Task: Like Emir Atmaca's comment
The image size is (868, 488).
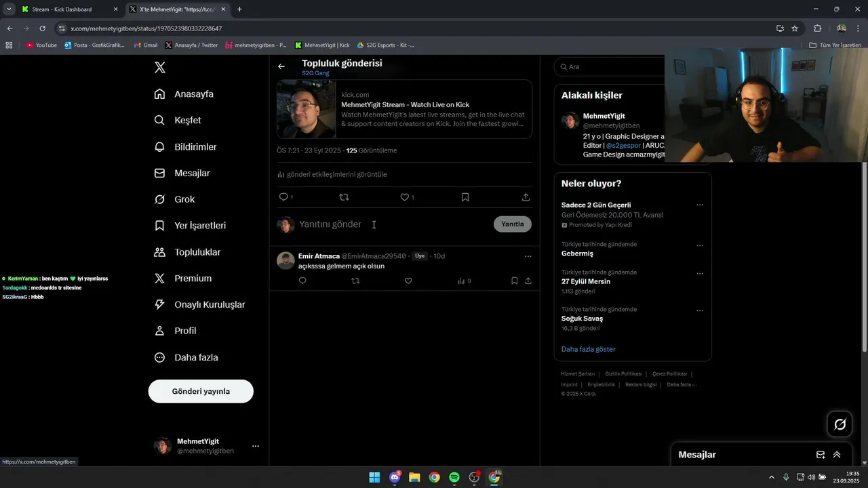Action: click(408, 281)
